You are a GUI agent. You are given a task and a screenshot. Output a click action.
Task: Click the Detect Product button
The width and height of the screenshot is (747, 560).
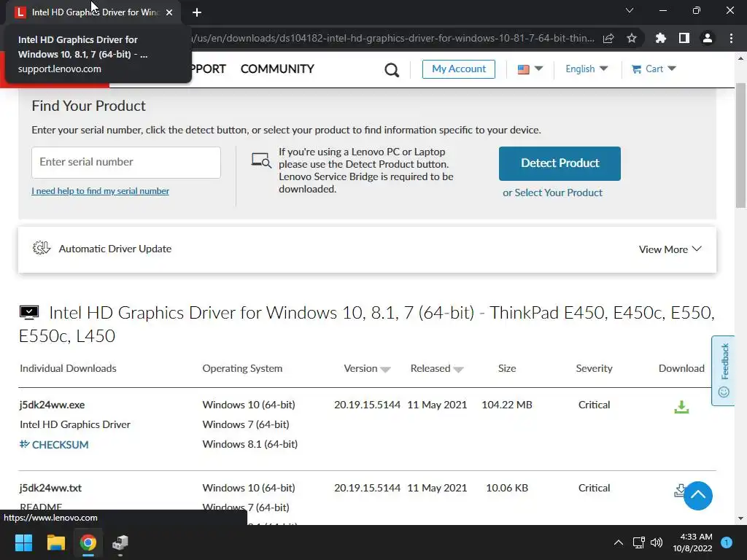(560, 163)
